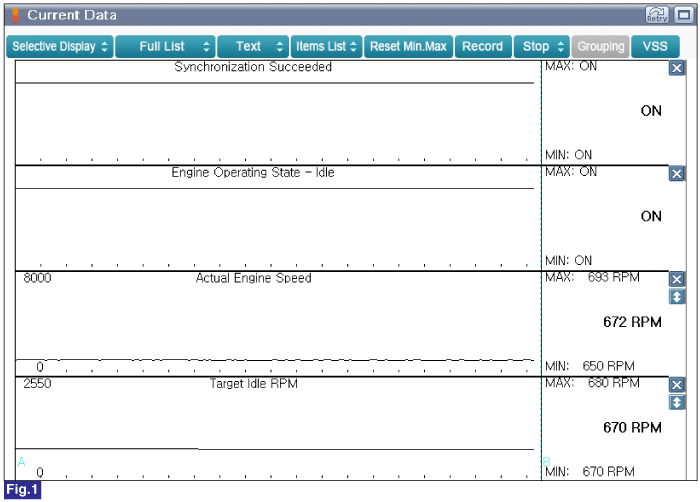Click the orange Current Data title icon
The width and height of the screenshot is (700, 502).
(x=15, y=15)
